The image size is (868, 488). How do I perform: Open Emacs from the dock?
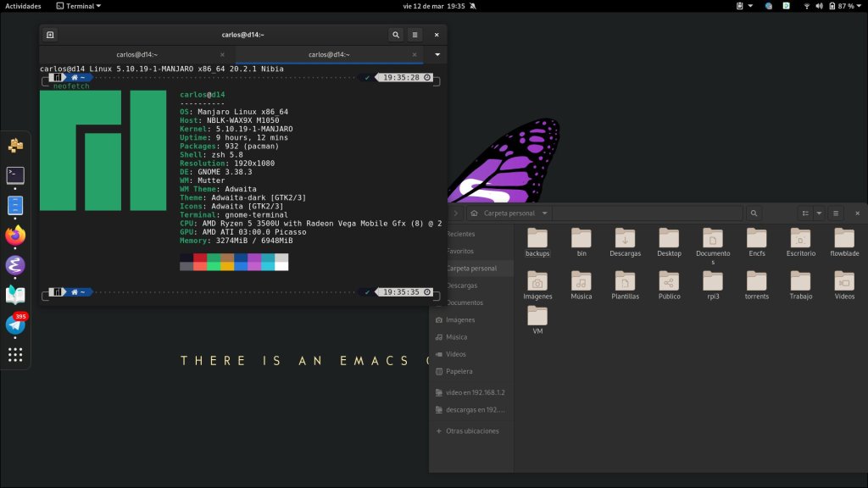[15, 265]
